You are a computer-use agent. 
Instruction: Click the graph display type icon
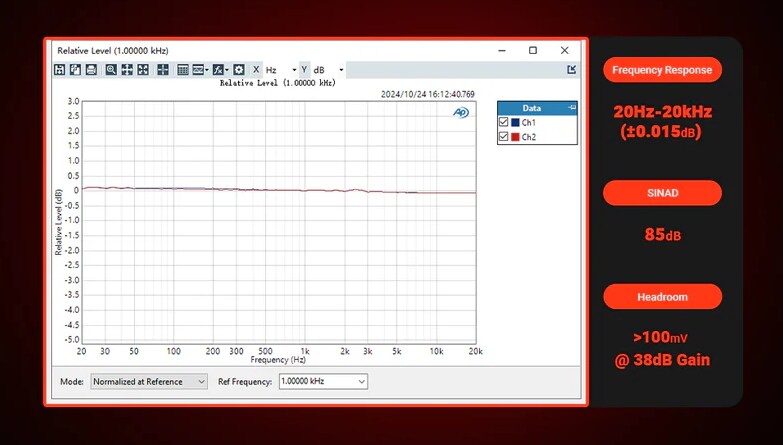(198, 70)
